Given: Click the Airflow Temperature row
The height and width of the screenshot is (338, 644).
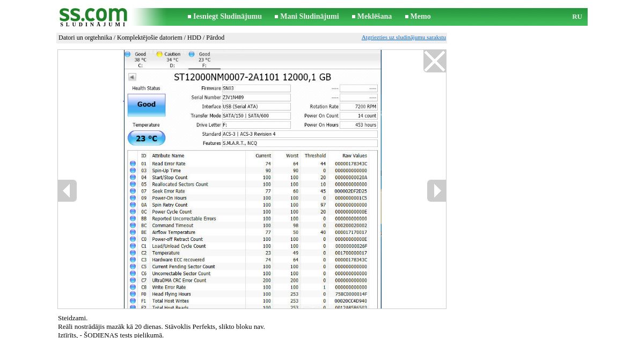Looking at the screenshot, I should pyautogui.click(x=253, y=232).
